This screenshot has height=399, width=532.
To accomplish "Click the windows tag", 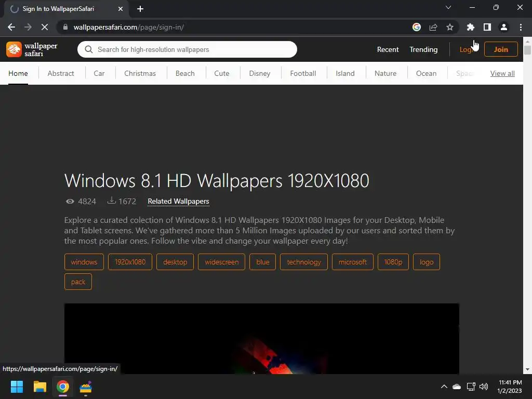I will tap(84, 262).
